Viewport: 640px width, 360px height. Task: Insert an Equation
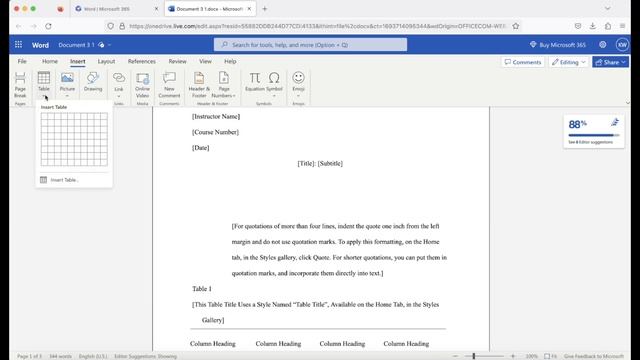[x=255, y=82]
